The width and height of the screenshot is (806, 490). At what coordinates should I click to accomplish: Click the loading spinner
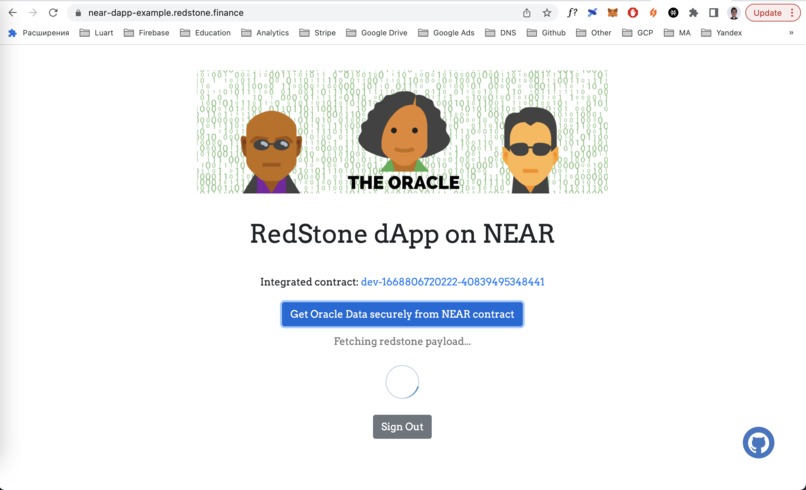402,382
